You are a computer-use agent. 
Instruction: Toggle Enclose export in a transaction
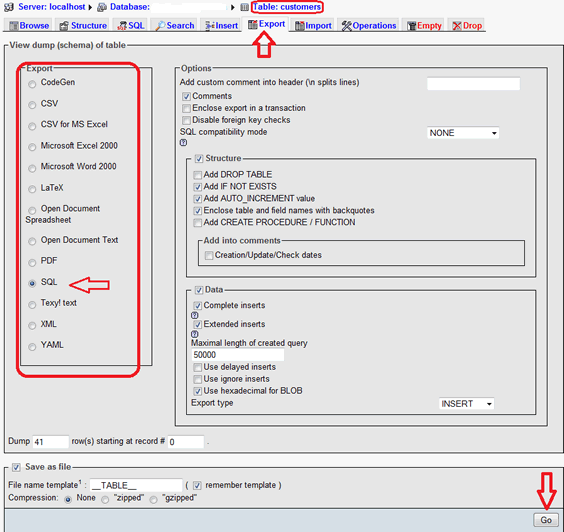pos(186,108)
